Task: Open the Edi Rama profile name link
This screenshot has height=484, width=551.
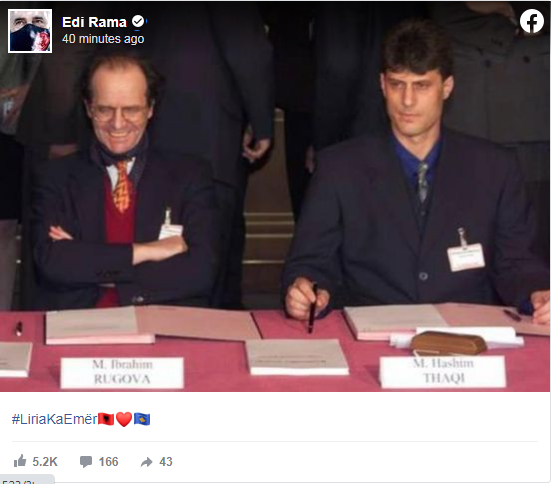Action: 94,22
